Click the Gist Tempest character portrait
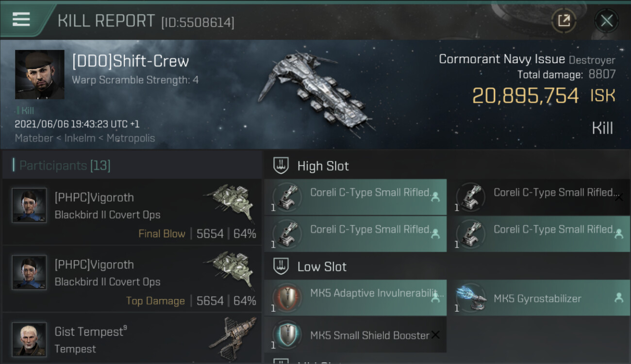The height and width of the screenshot is (364, 631). click(x=29, y=339)
